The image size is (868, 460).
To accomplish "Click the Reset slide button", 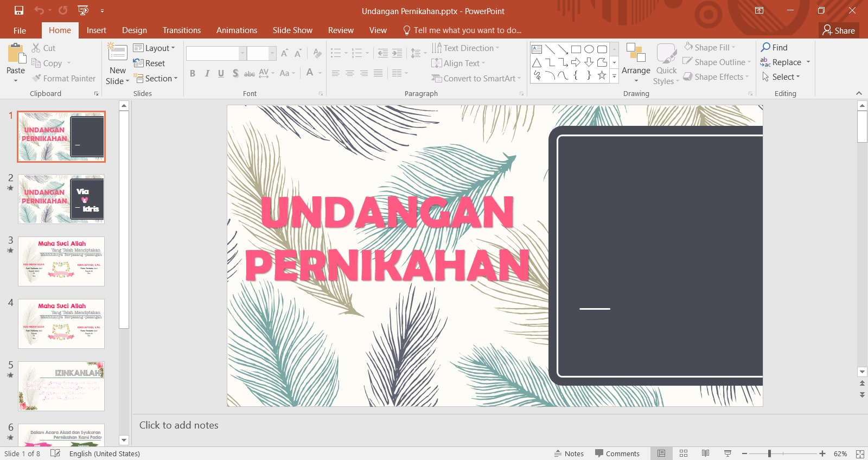I will click(x=149, y=63).
